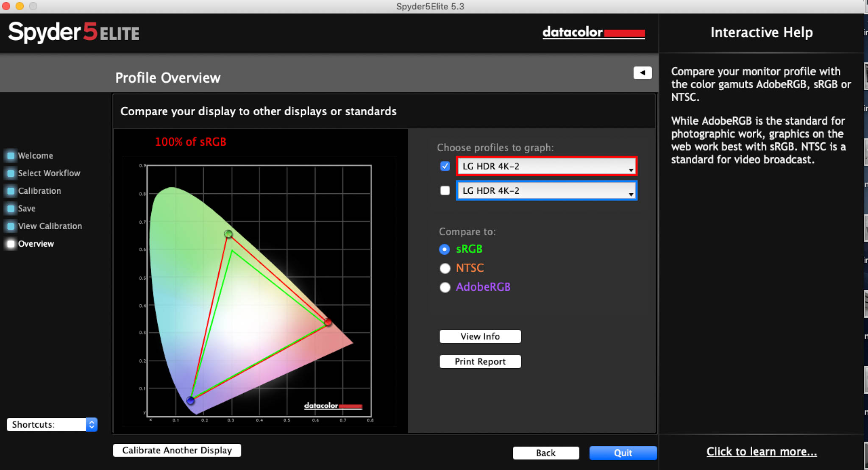Click the Calibration sidebar icon
The image size is (868, 470).
coord(11,191)
